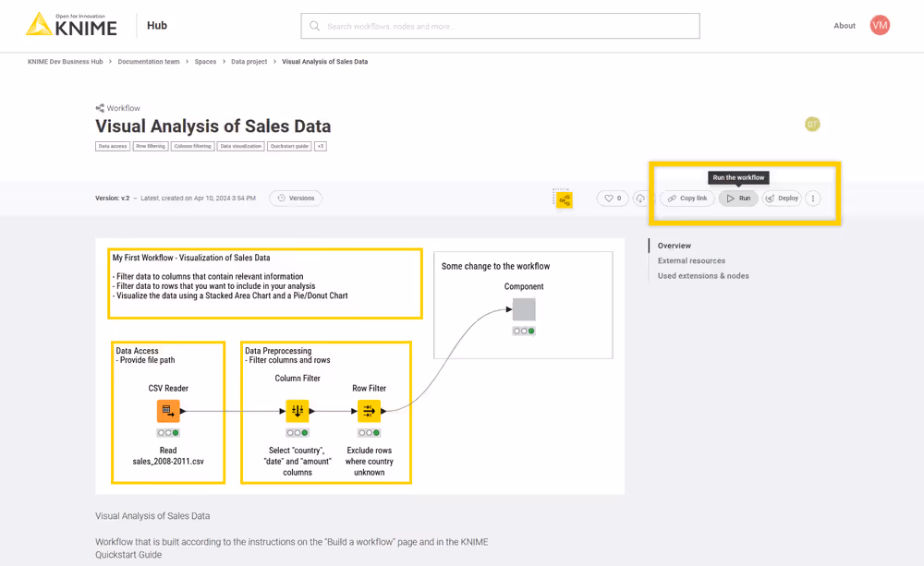The image size is (924, 566).
Task: Select the yellow workflow preview icon
Action: tap(564, 199)
